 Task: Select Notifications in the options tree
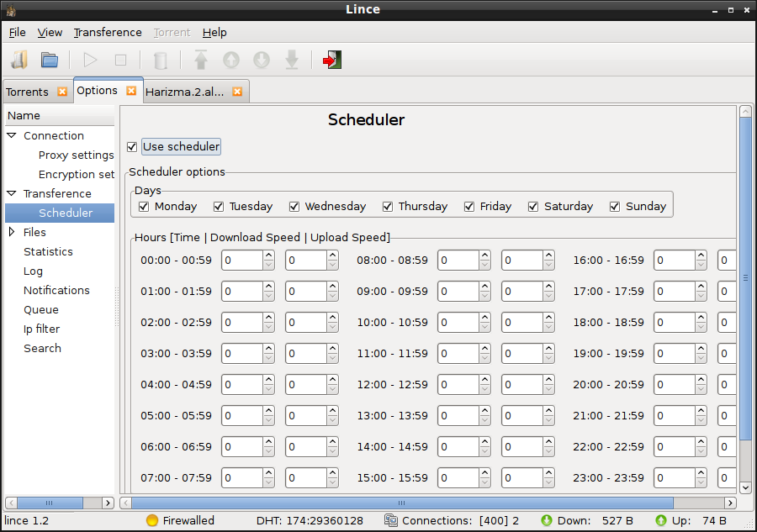pos(56,290)
